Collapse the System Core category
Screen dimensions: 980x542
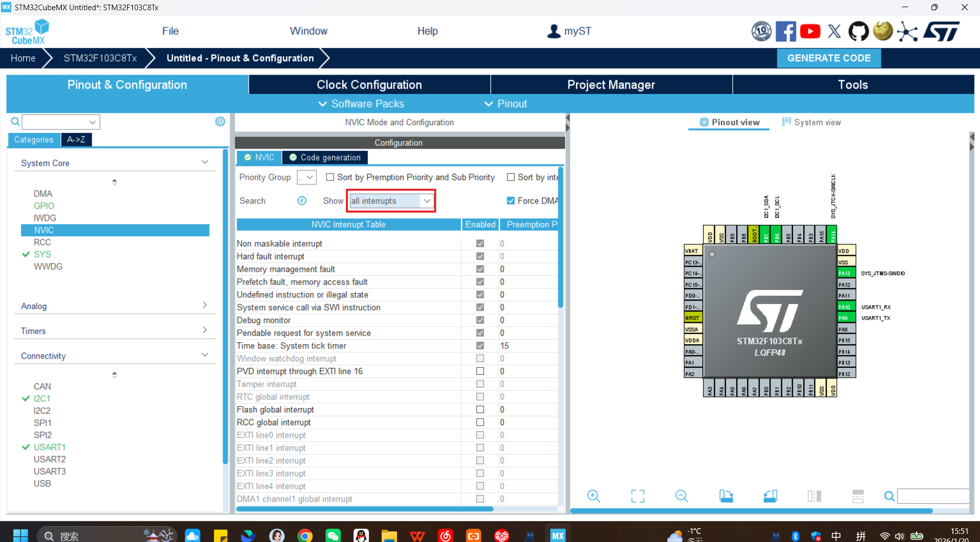(x=205, y=162)
